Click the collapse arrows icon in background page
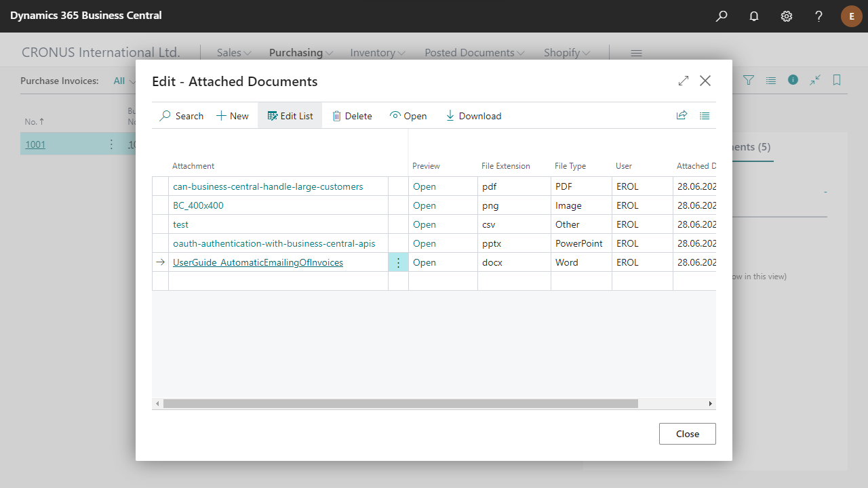Viewport: 868px width, 488px height. click(x=815, y=80)
